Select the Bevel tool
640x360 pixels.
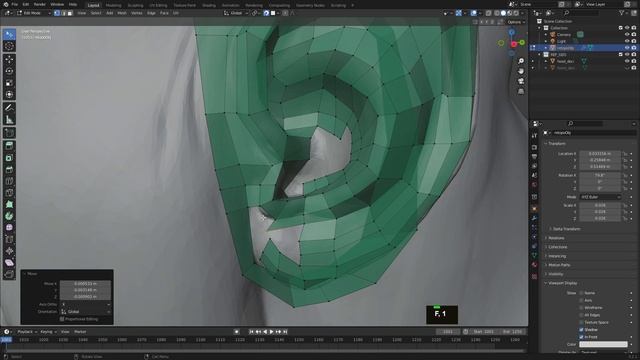pyautogui.click(x=9, y=169)
